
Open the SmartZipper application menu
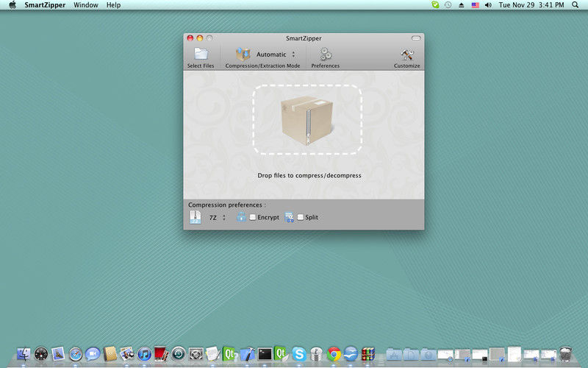[45, 5]
